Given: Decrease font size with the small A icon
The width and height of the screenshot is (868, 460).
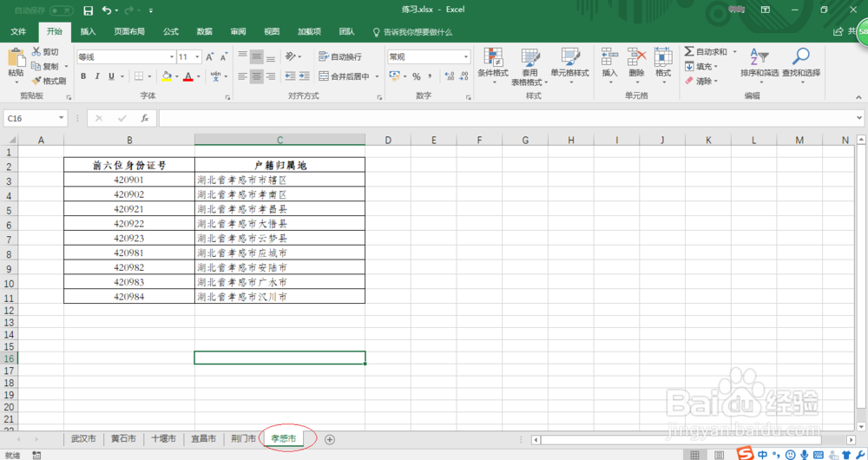Looking at the screenshot, I should [x=224, y=57].
